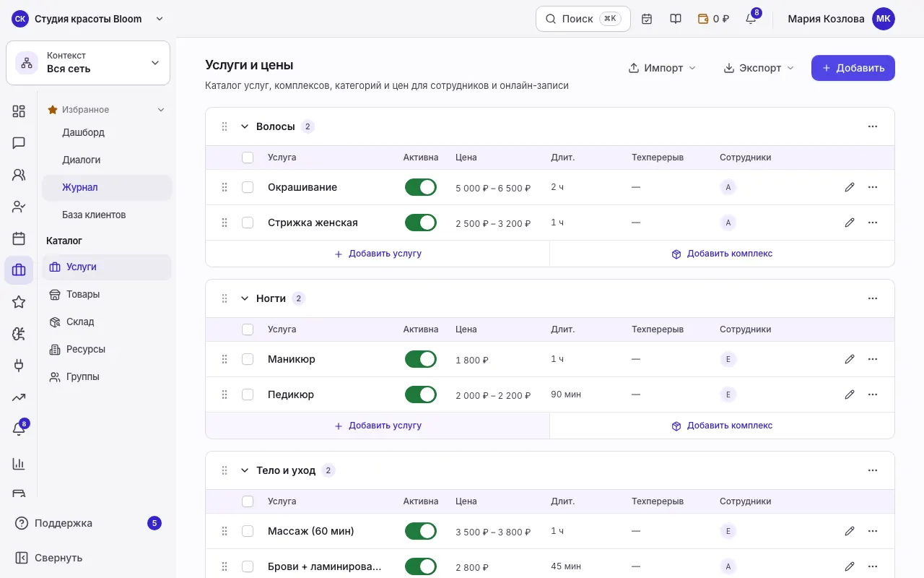The width and height of the screenshot is (924, 578).
Task: Click the Поиск search field
Action: tap(583, 19)
